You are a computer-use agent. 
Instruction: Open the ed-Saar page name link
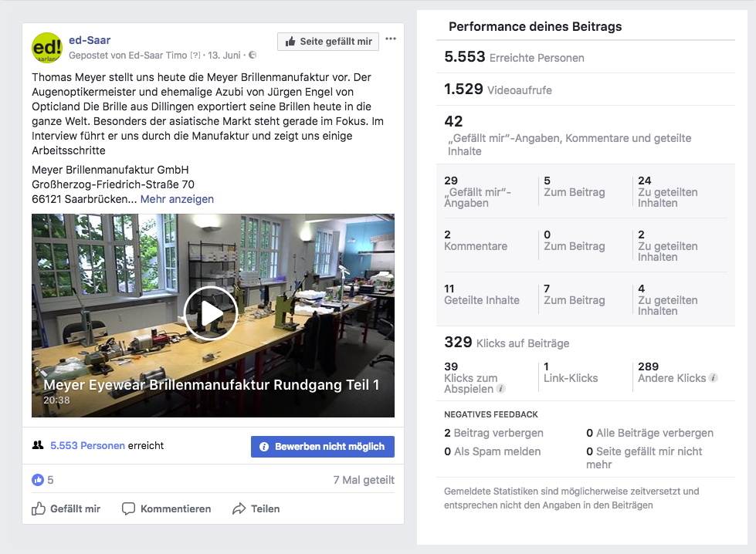(90, 40)
